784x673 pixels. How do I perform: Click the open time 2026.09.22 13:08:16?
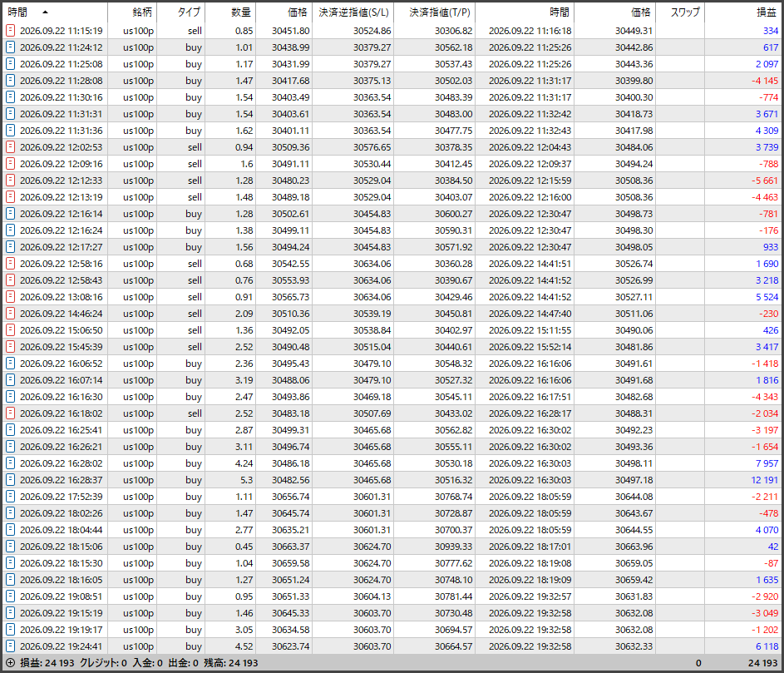(x=61, y=297)
